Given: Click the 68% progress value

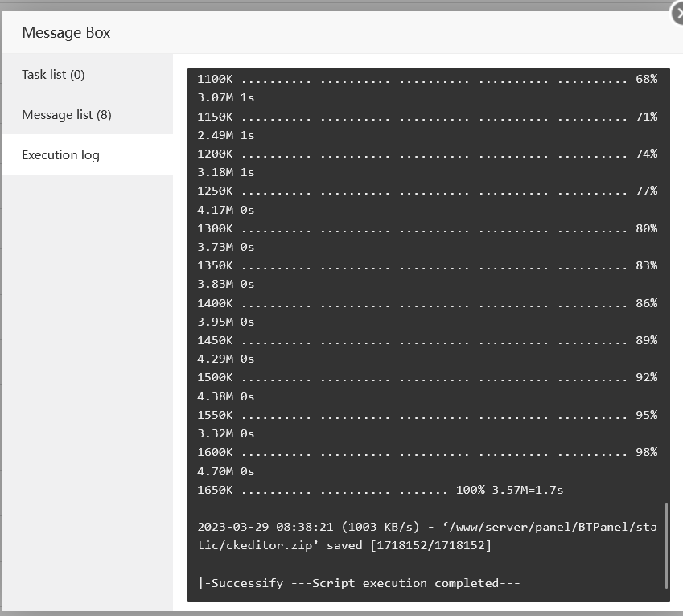Looking at the screenshot, I should [x=648, y=79].
